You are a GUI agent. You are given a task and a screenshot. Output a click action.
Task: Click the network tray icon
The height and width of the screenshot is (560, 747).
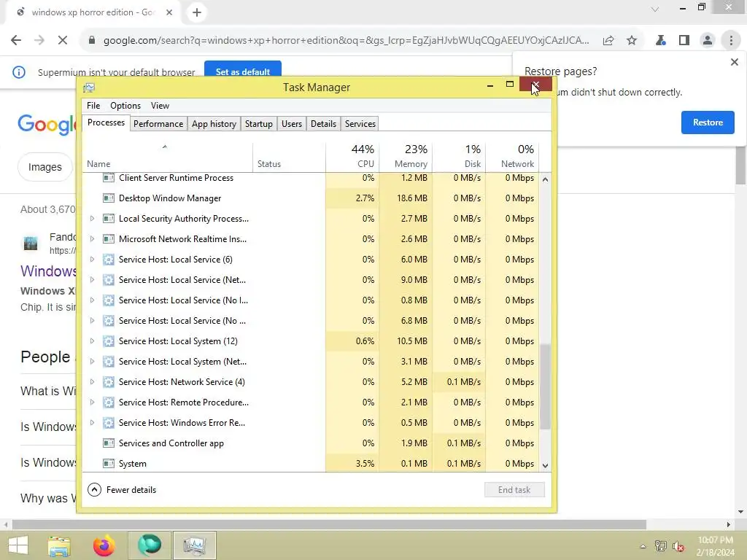coord(660,546)
